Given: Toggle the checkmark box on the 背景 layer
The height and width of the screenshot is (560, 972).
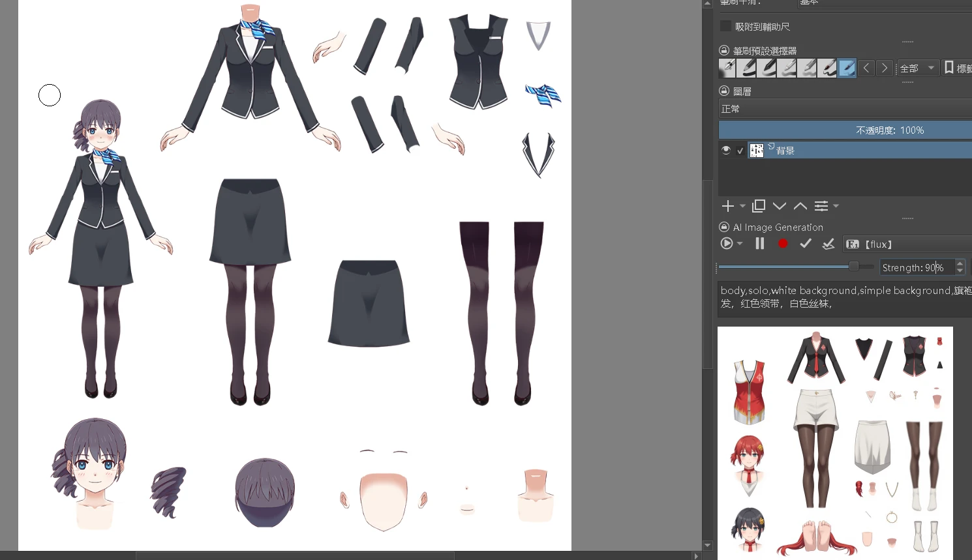Looking at the screenshot, I should click(x=740, y=151).
